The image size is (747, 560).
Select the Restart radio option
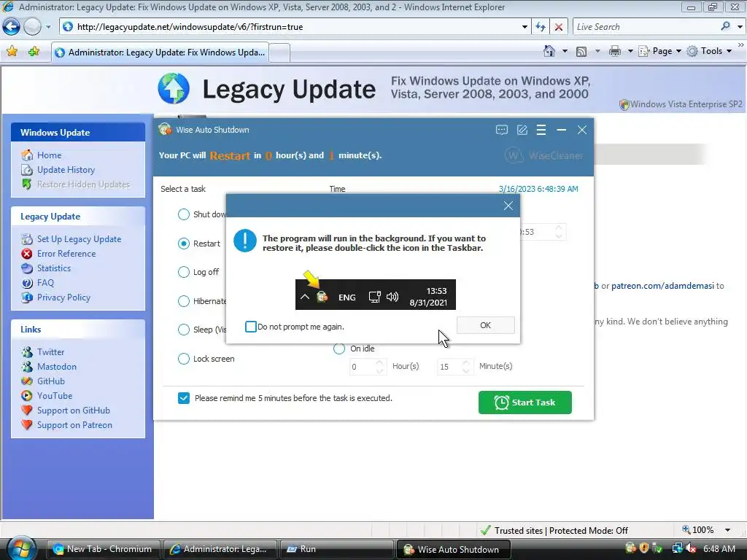click(x=183, y=244)
